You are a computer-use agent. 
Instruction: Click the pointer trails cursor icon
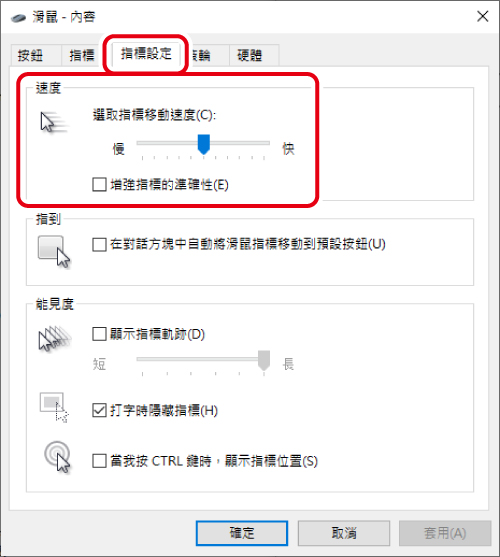coord(55,338)
